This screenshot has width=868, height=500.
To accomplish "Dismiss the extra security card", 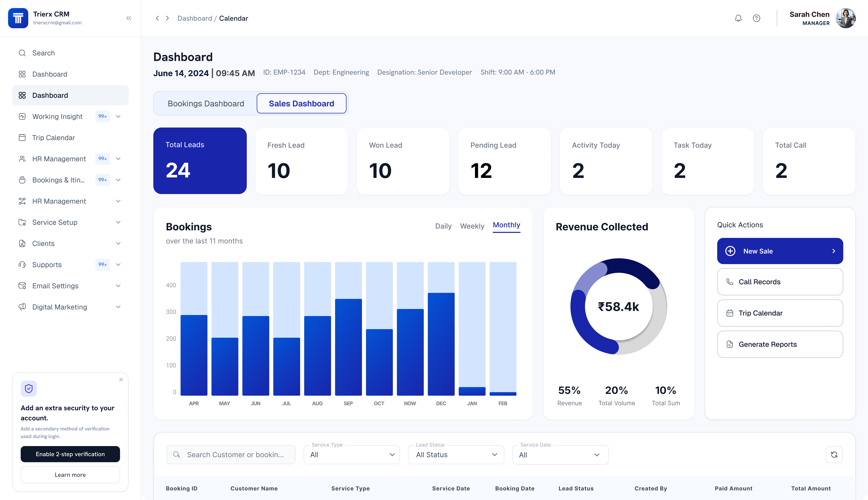I will click(x=121, y=379).
